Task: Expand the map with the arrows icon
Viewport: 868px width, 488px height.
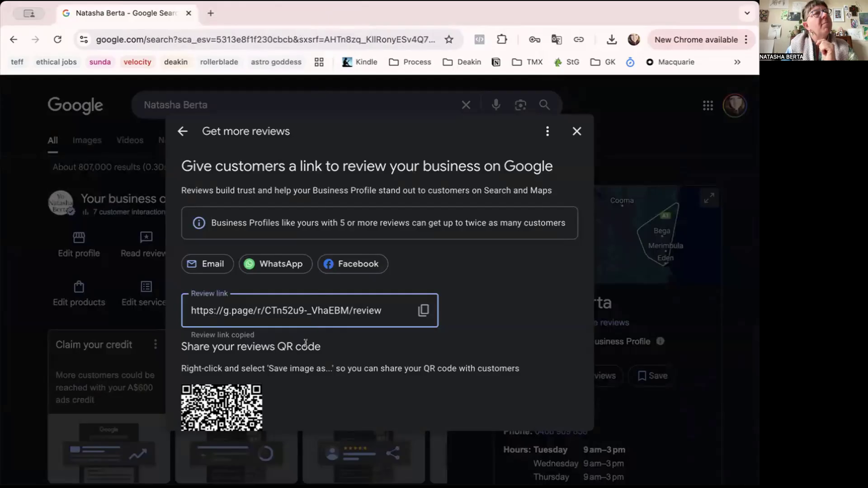Action: click(x=709, y=198)
